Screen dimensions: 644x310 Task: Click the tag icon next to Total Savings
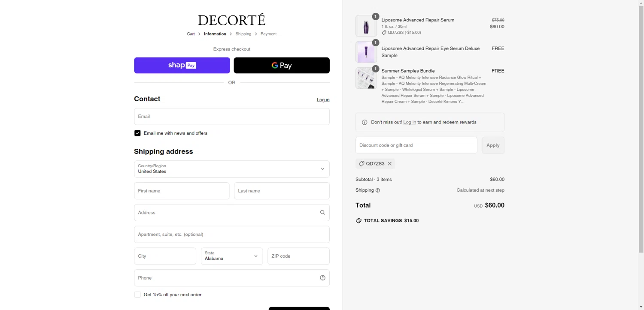click(358, 220)
